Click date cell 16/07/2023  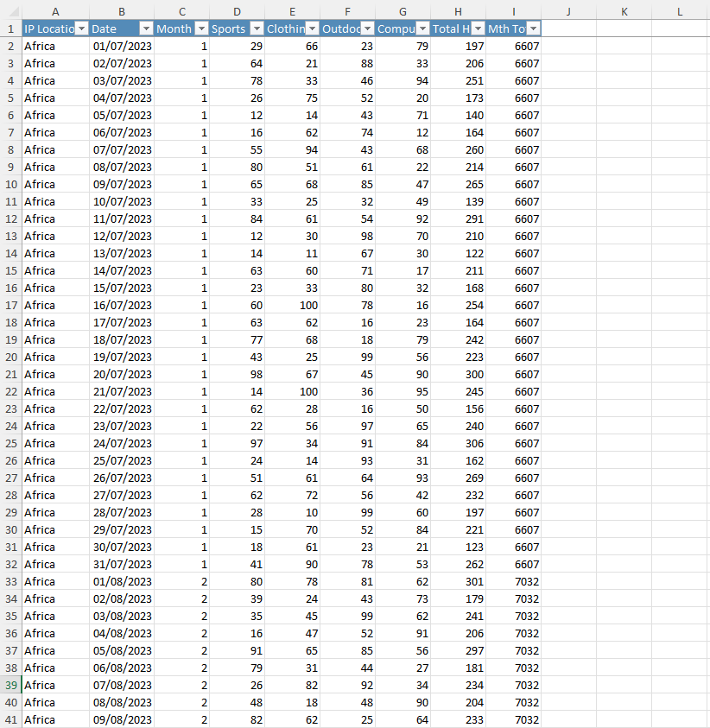122,306
